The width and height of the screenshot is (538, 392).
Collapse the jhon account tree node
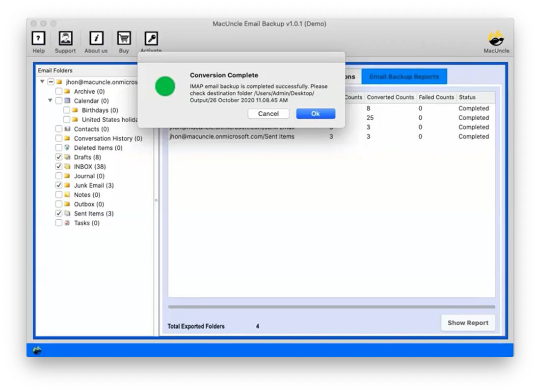pyautogui.click(x=42, y=81)
